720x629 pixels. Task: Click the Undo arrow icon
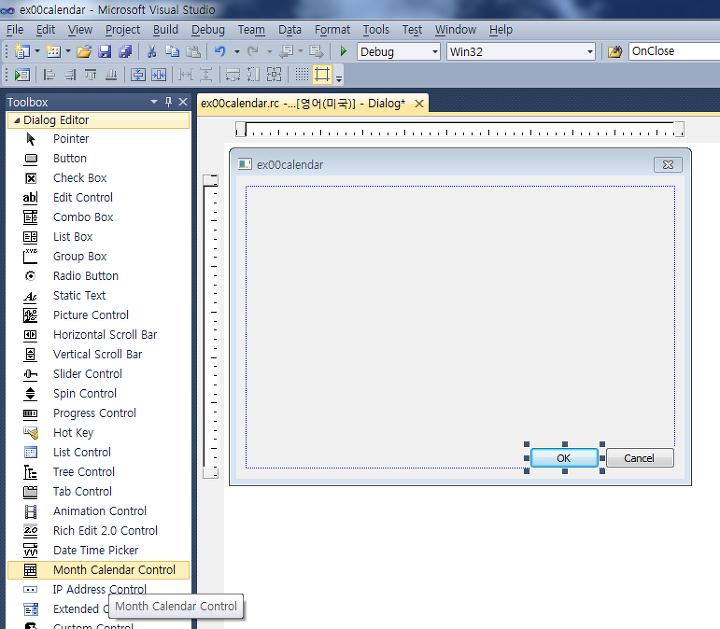(x=220, y=51)
